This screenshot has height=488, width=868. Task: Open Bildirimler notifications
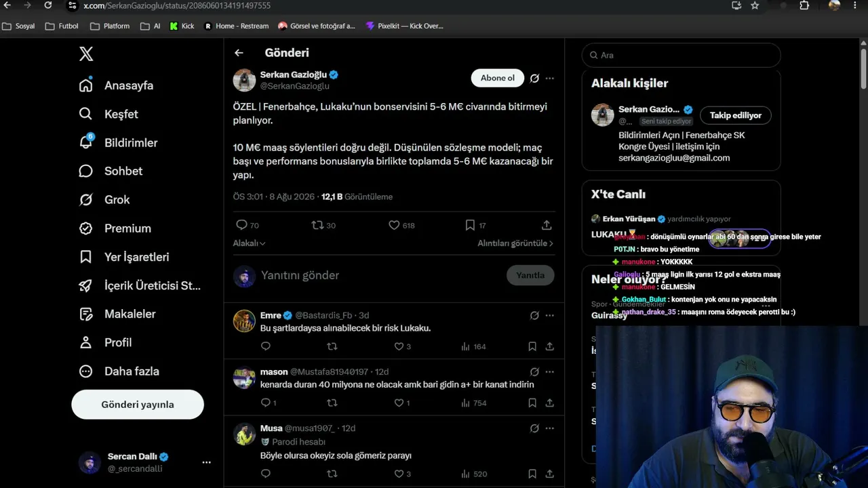pyautogui.click(x=118, y=142)
